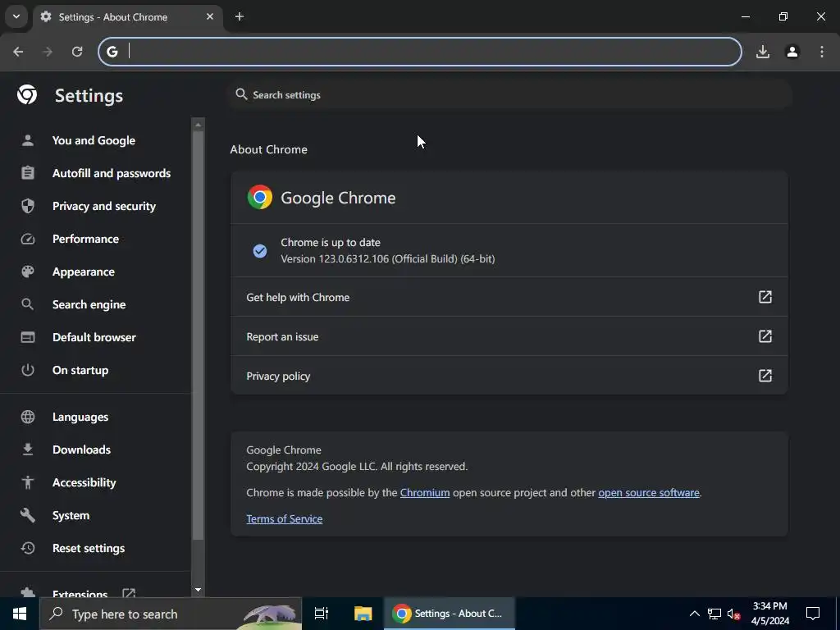Click the Performance gauge icon
The image size is (840, 630).
[27, 239]
